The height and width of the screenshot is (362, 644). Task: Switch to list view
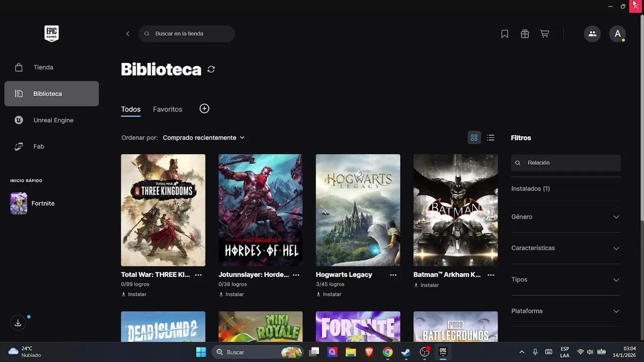pyautogui.click(x=491, y=138)
